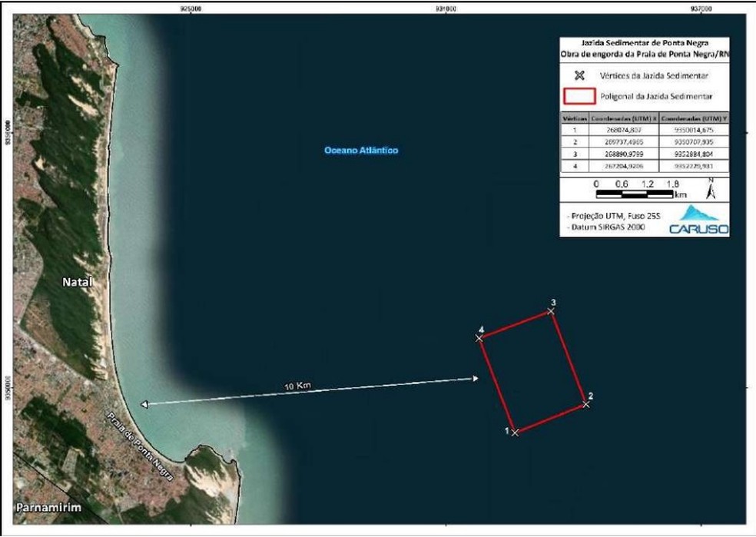Click the X marker at vertex 2

pos(585,404)
